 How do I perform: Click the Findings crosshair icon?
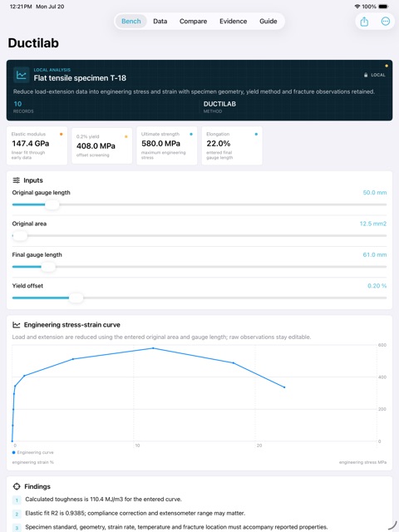click(x=17, y=486)
